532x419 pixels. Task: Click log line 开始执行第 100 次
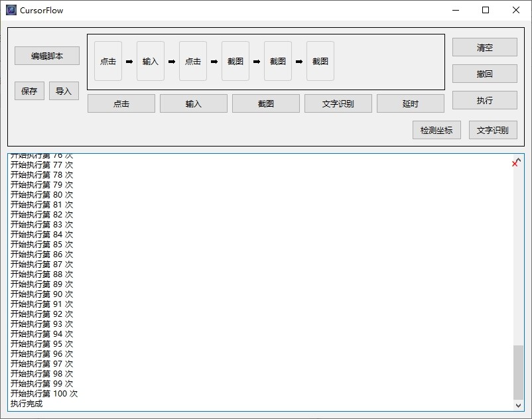tap(44, 394)
